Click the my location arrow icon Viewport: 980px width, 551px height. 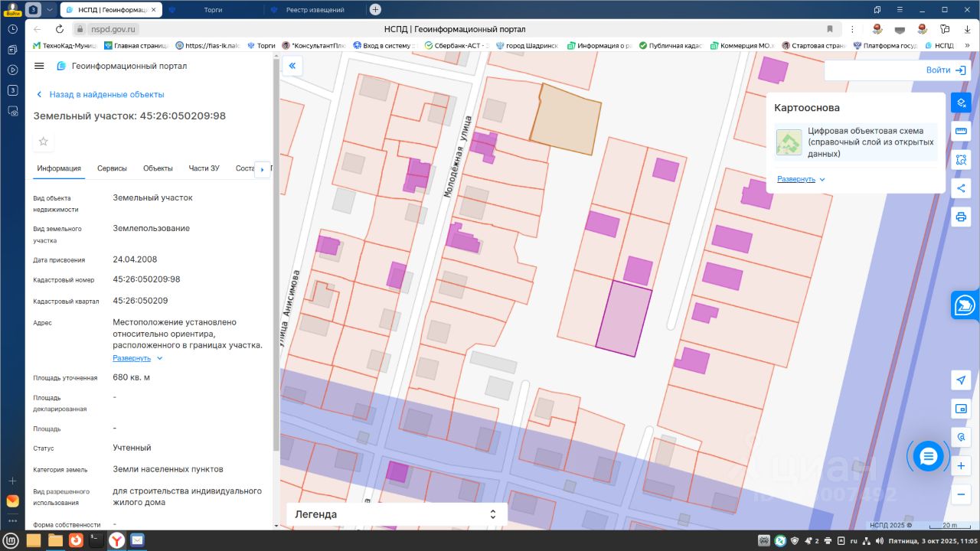pos(961,380)
